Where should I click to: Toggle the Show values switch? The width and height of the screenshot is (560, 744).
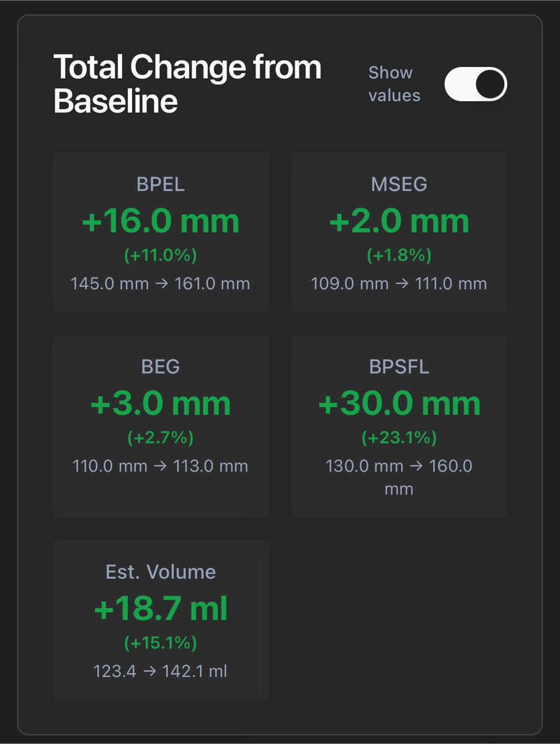pyautogui.click(x=476, y=84)
